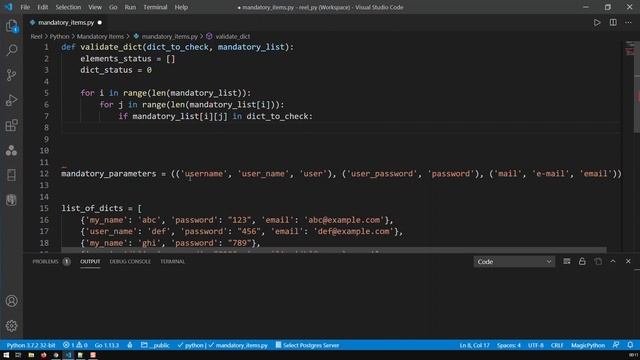
Task: Place cursor on empty line 8
Action: tap(341, 127)
